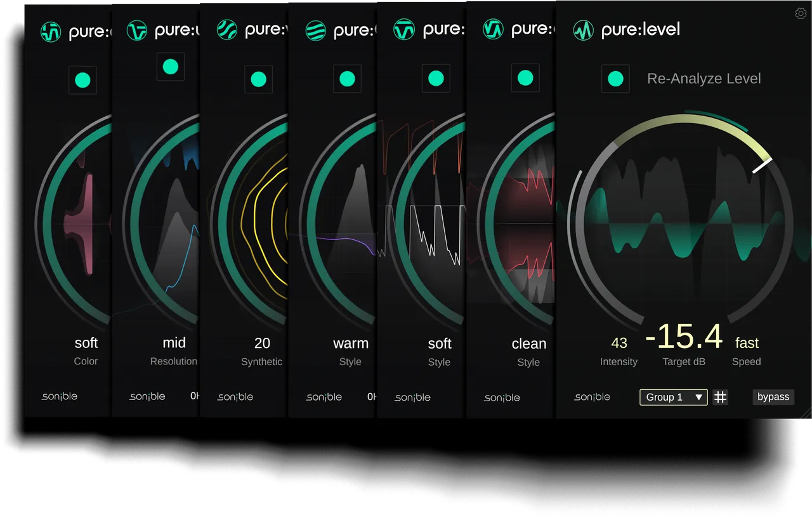Open settings gear in pure:level corner
The height and width of the screenshot is (520, 812).
tap(801, 13)
